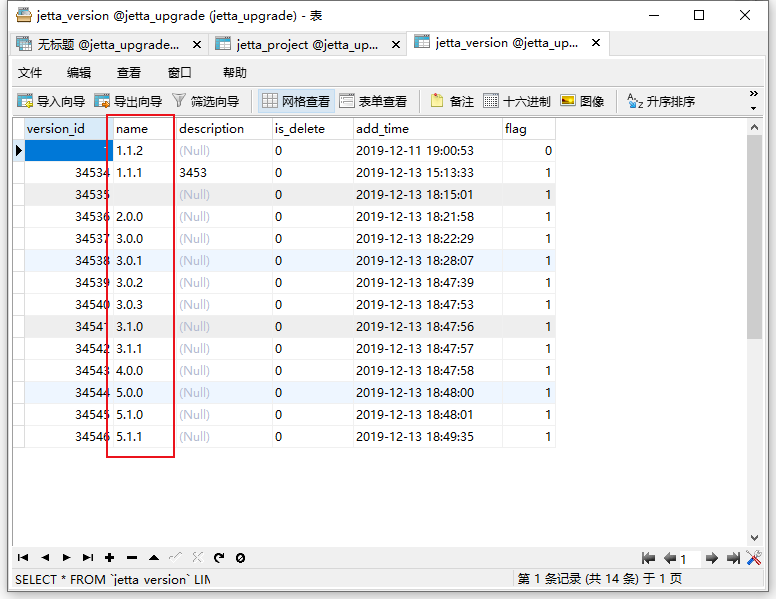Open the 查看 menu
The width and height of the screenshot is (776, 599).
point(129,72)
